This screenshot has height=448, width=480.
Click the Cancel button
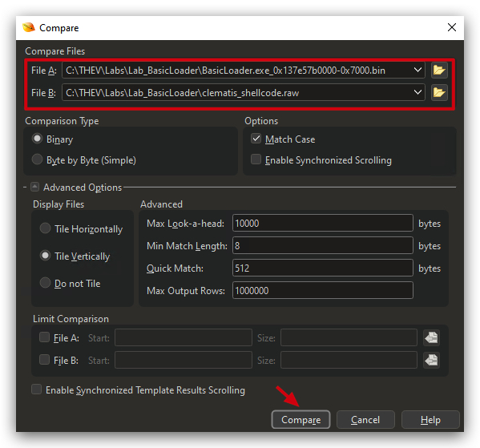[x=365, y=419]
